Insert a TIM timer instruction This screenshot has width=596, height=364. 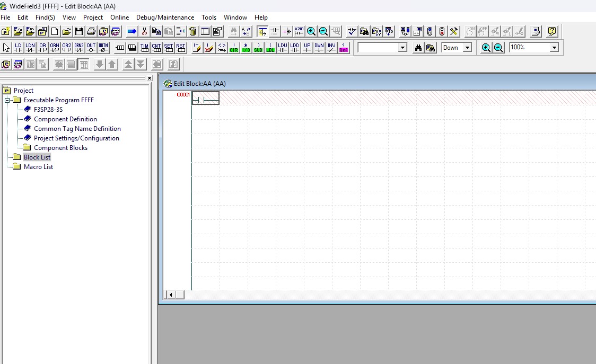pos(144,48)
